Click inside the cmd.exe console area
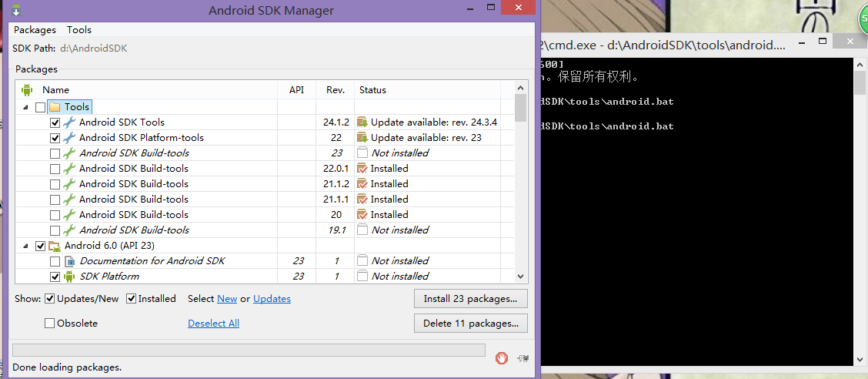Screen dimensions: 868x379 [696, 210]
